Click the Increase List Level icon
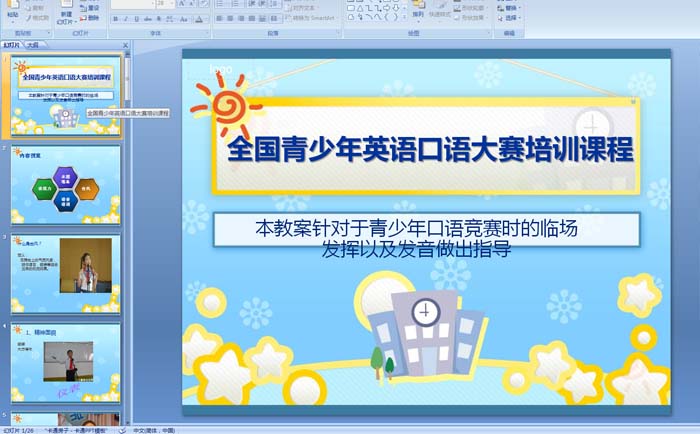 (x=262, y=4)
